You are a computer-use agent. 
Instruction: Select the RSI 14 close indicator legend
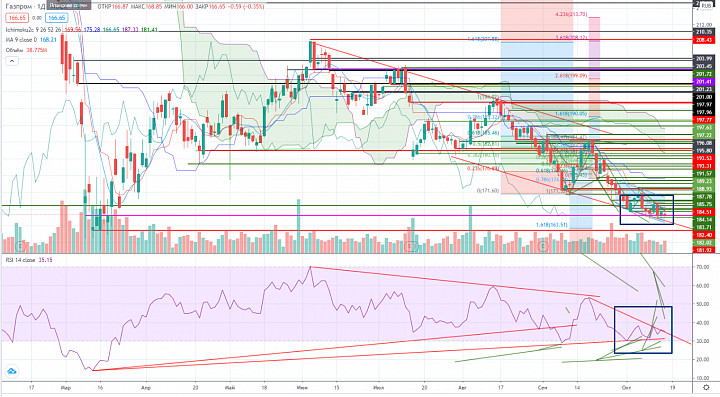(20, 260)
